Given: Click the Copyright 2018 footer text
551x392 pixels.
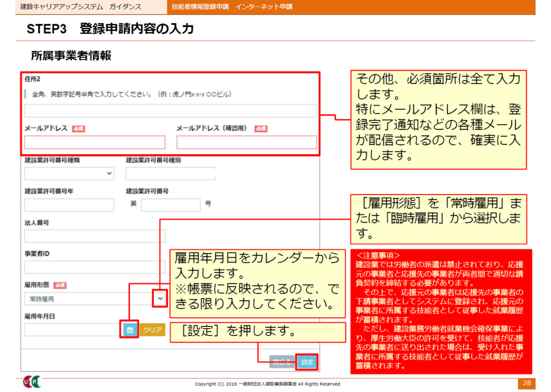Looking at the screenshot, I should tap(268, 384).
